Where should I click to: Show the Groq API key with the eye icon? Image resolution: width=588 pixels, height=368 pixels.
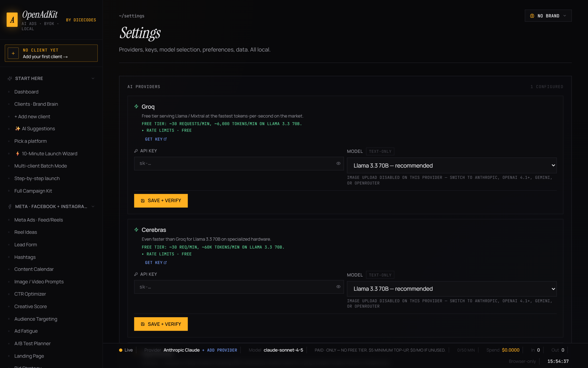click(338, 163)
